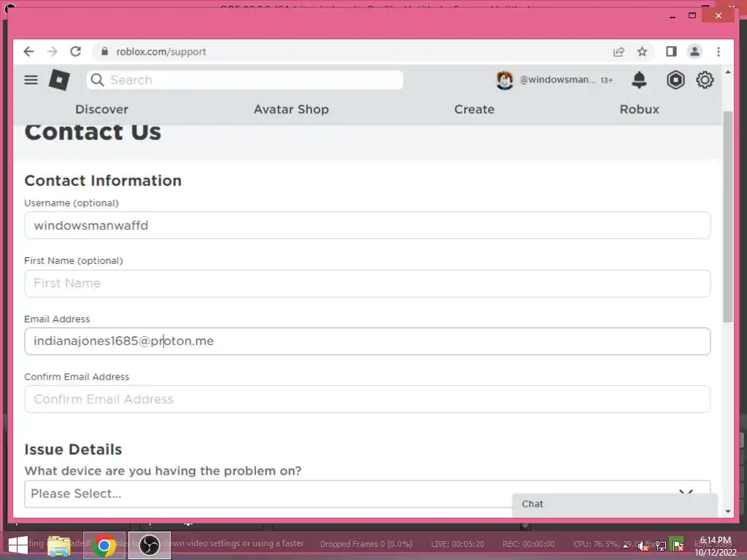Screen dimensions: 747x560
Task: Open Roblox settings gear icon
Action: [x=705, y=80]
